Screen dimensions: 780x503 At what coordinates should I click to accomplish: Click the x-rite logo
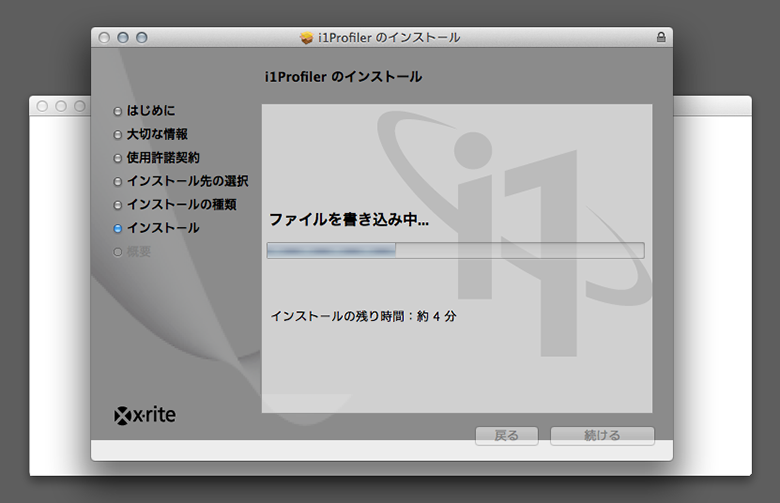[x=145, y=414]
